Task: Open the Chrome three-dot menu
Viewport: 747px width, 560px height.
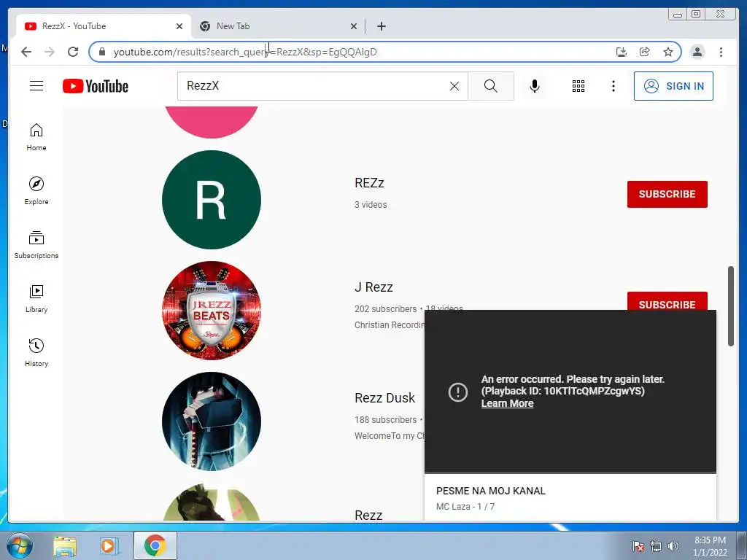Action: 721,52
